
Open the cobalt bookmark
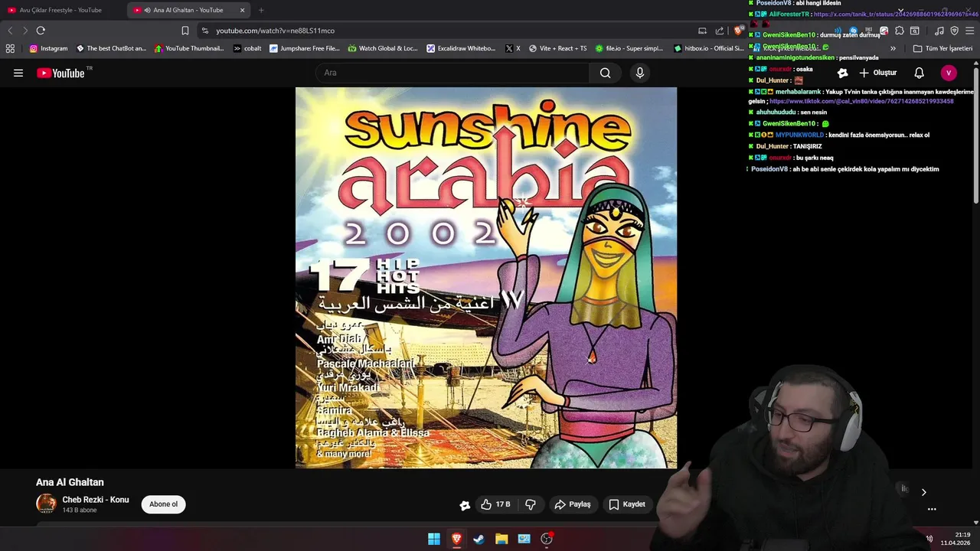coord(247,48)
